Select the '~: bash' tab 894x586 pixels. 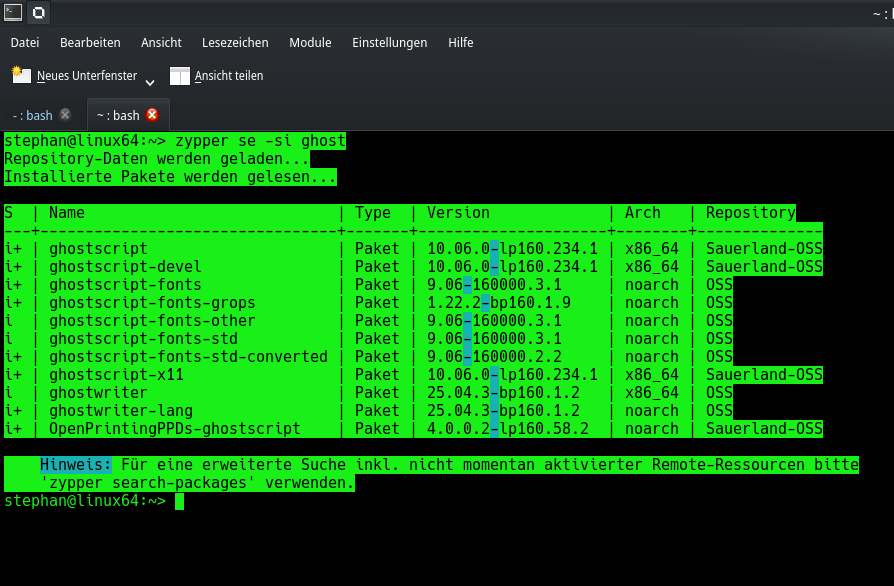tap(117, 116)
